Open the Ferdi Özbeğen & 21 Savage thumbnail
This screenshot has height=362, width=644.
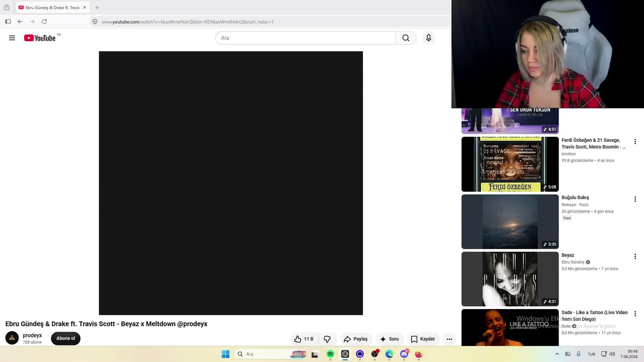click(510, 164)
